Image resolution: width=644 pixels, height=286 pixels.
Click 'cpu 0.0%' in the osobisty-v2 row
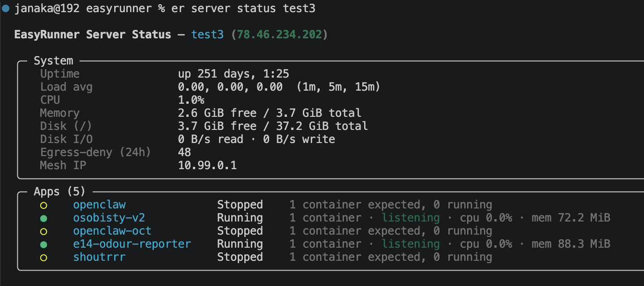point(486,218)
